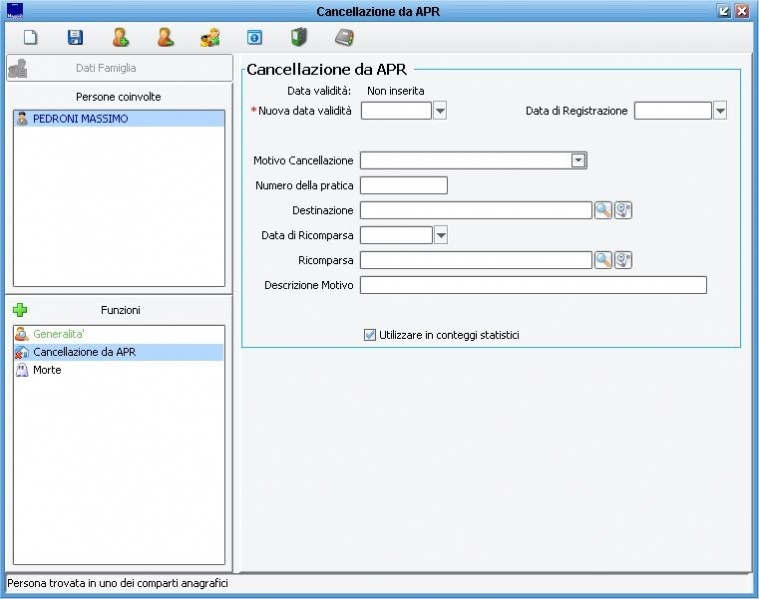Select Morte in the Funzioni list
The image size is (759, 599).
tap(47, 370)
